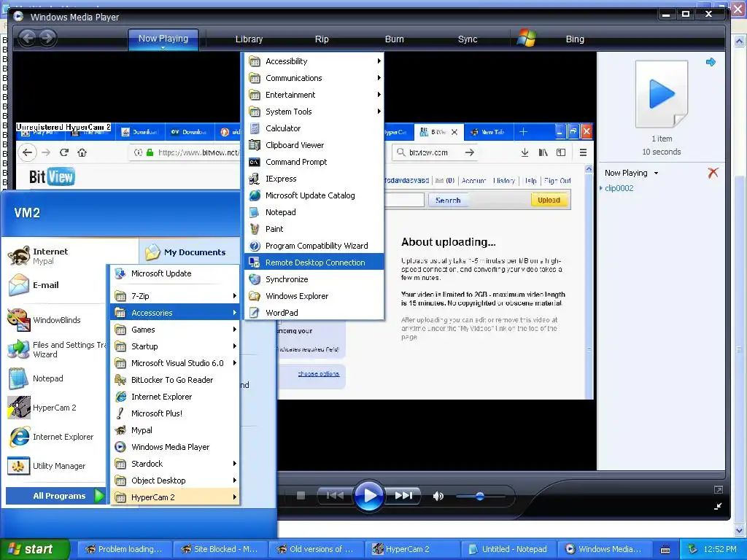Screen dimensions: 747x560
Task: Switch to compact mode icon at bottom right
Action: 718,506
